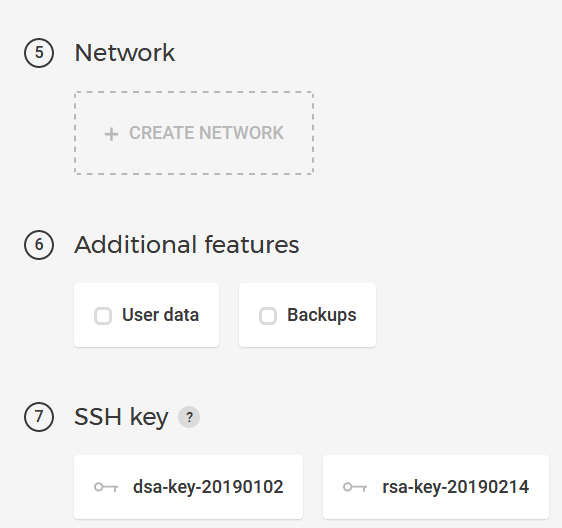Click the circled step 7 number icon
This screenshot has height=528, width=562.
[39, 417]
